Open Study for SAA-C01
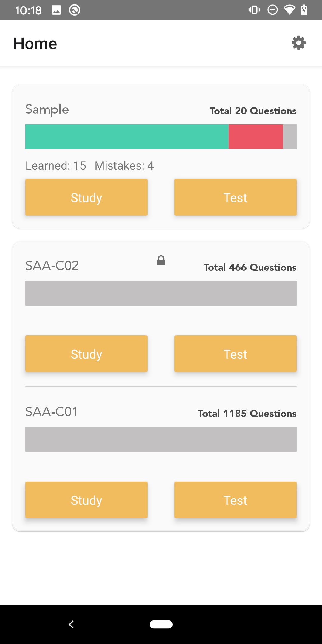This screenshot has height=644, width=322. [86, 500]
